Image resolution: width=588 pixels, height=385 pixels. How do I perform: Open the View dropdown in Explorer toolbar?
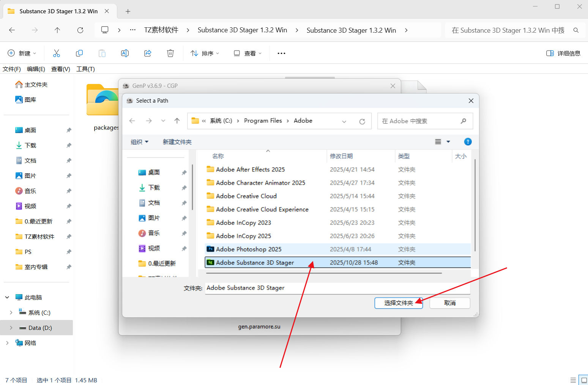[247, 53]
